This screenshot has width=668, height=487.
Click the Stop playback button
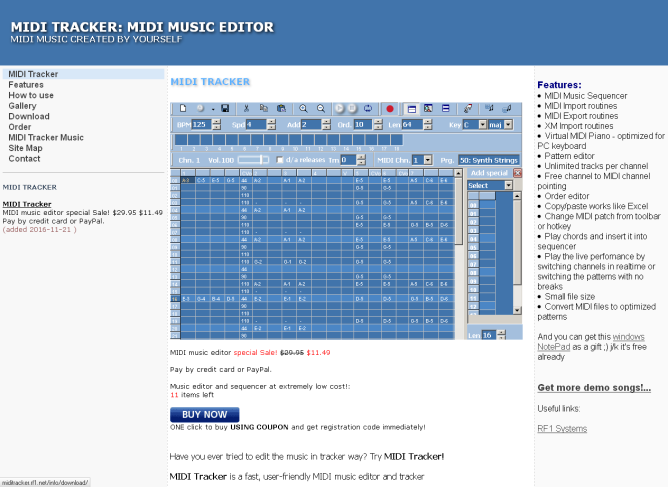pyautogui.click(x=352, y=109)
